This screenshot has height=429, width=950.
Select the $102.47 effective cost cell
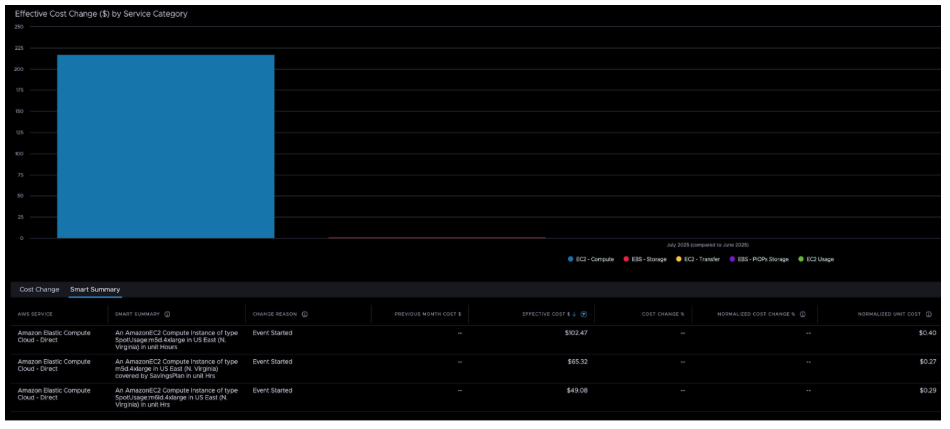(x=575, y=333)
